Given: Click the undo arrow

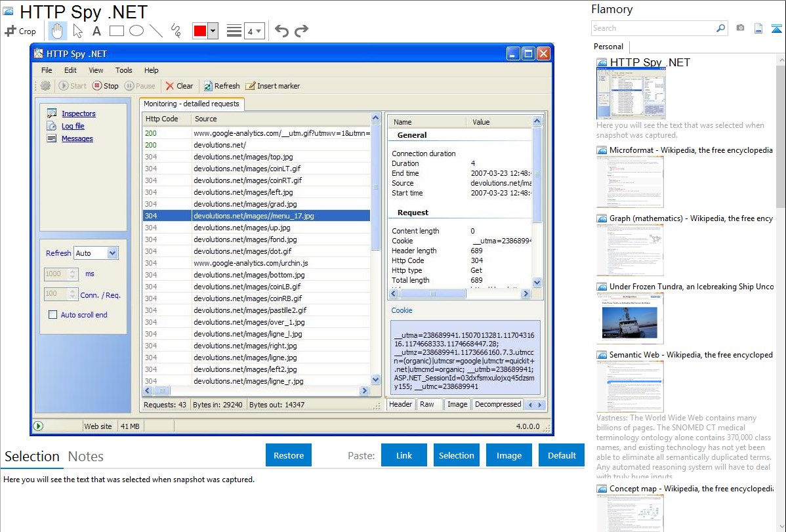Looking at the screenshot, I should [x=281, y=31].
